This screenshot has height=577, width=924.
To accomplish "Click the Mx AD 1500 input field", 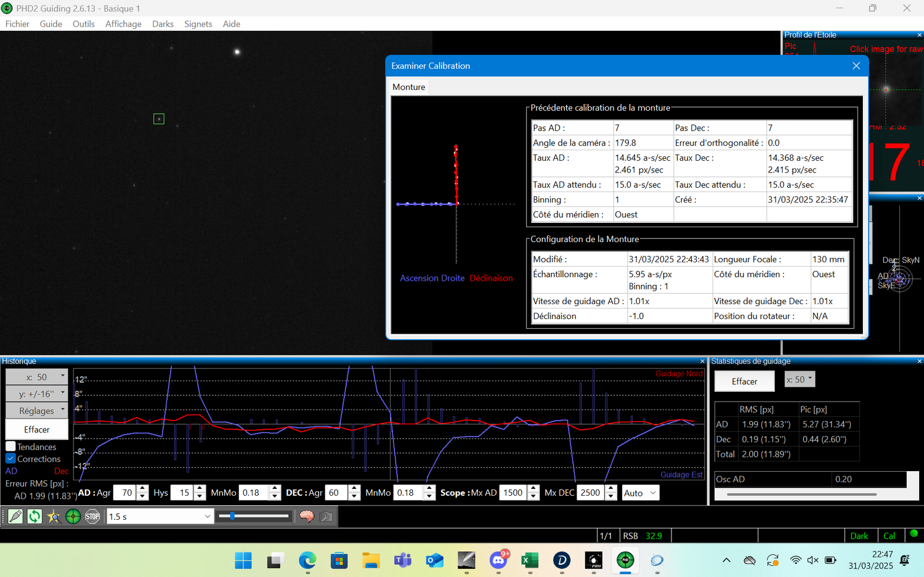I will [x=513, y=493].
